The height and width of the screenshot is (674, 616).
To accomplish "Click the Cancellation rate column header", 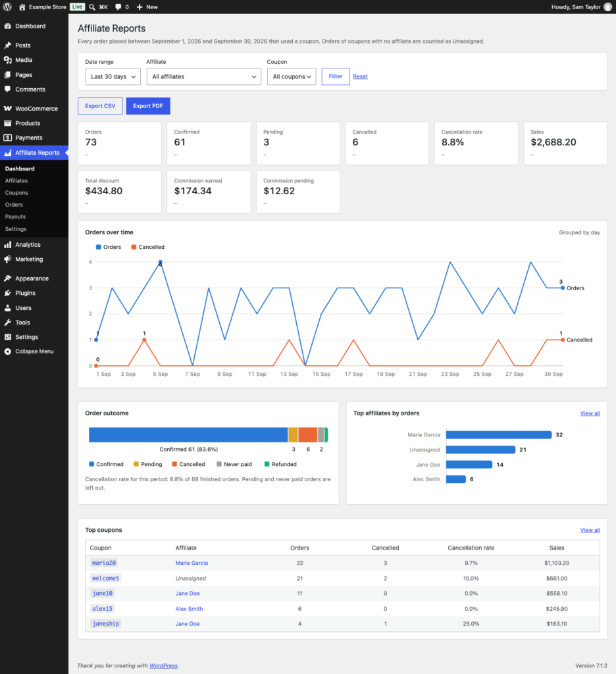I will coord(471,548).
